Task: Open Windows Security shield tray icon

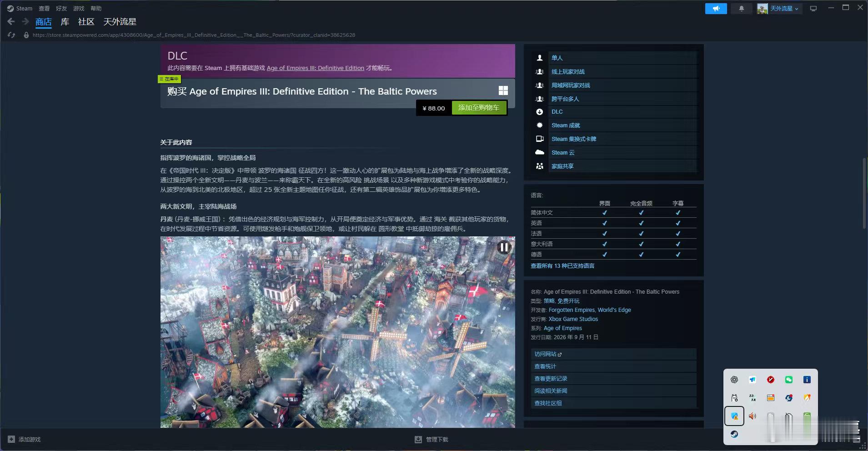Action: click(734, 416)
